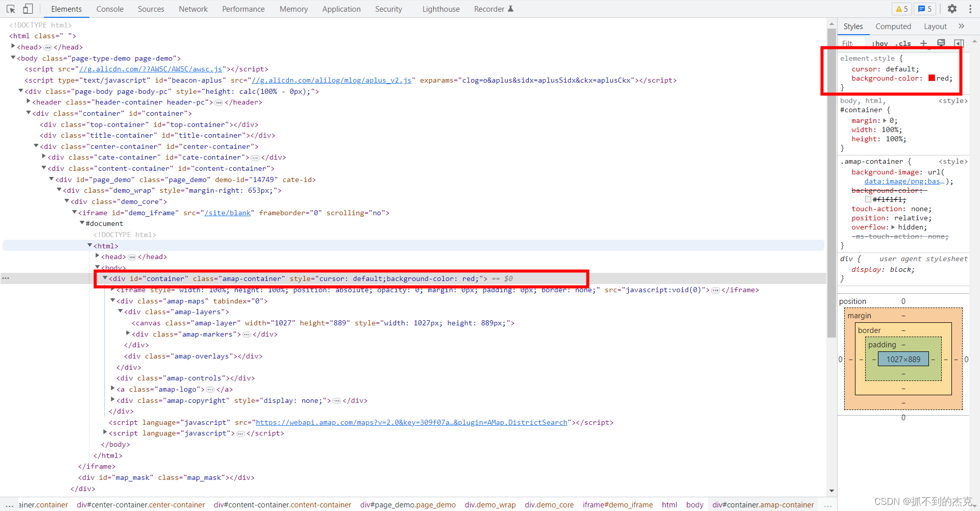The width and height of the screenshot is (980, 511).
Task: Click the ellipsis beside the selected DOM row
Action: 6,278
